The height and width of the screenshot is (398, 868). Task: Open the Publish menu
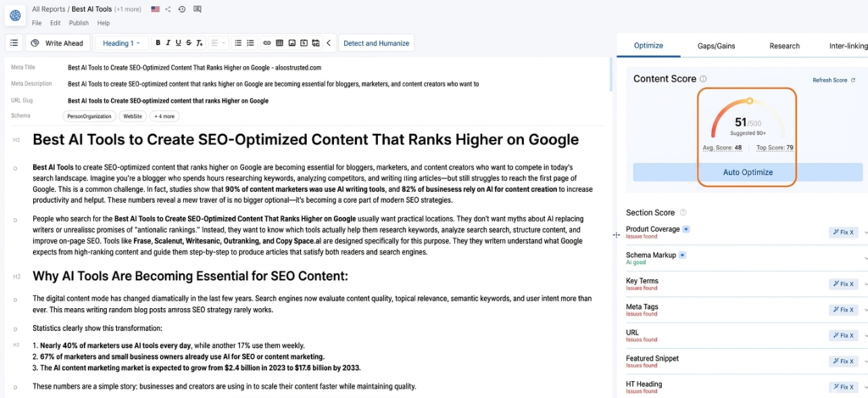79,23
